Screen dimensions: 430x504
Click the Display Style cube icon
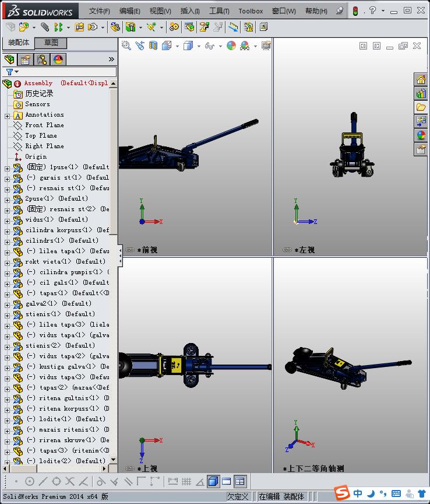(188, 45)
